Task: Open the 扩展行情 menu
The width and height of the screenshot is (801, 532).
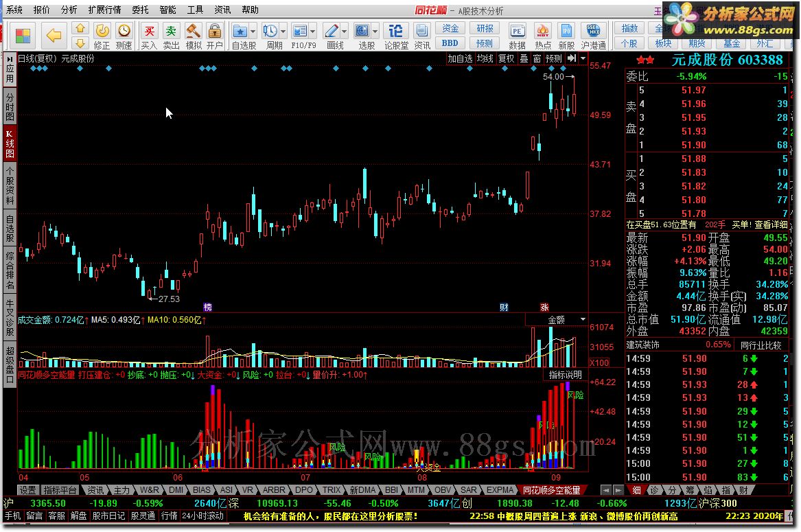Action: tap(104, 10)
